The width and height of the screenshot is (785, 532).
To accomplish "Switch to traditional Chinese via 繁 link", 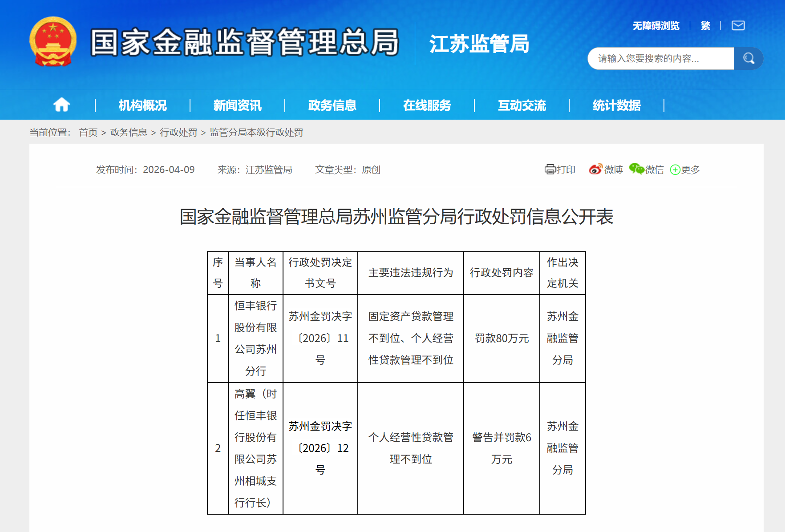I will tap(704, 25).
